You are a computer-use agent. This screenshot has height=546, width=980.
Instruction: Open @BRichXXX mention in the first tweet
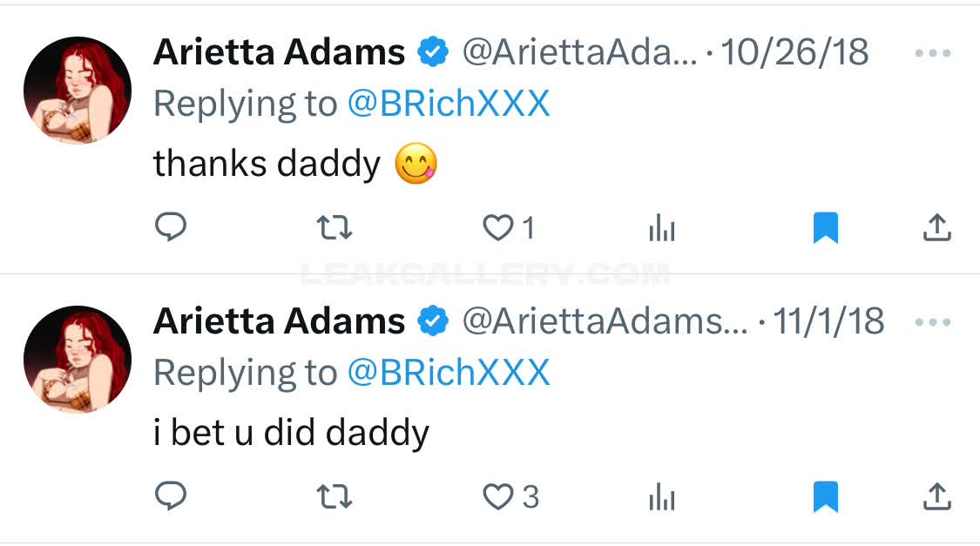coord(449,104)
